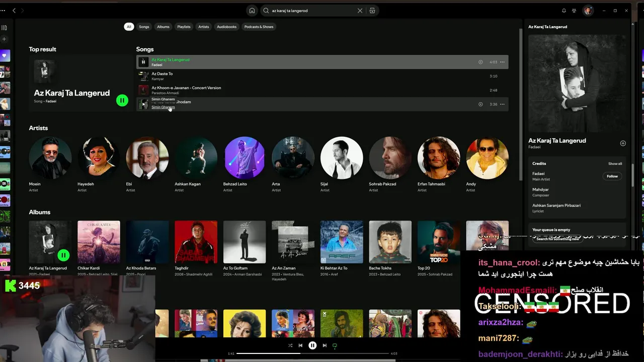This screenshot has width=644, height=362.
Task: Filter results by Songs
Action: tap(144, 27)
